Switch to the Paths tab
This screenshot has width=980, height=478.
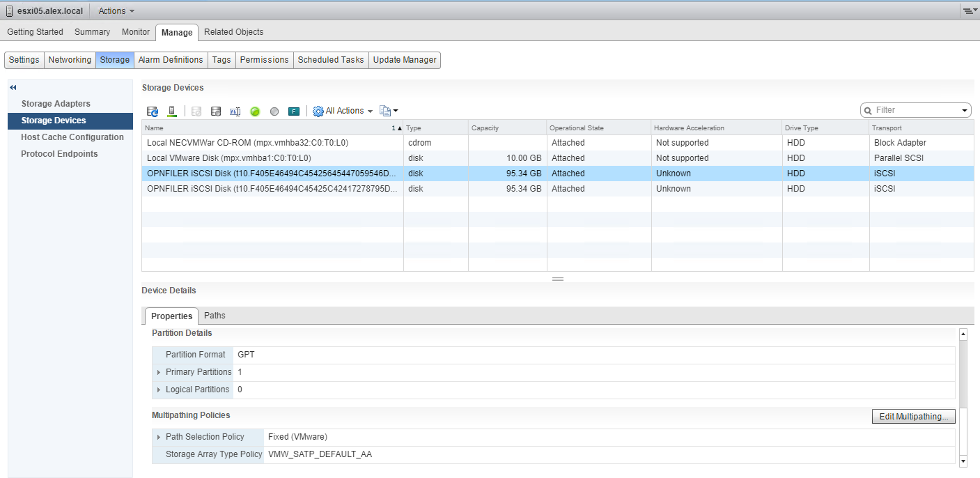pos(215,316)
